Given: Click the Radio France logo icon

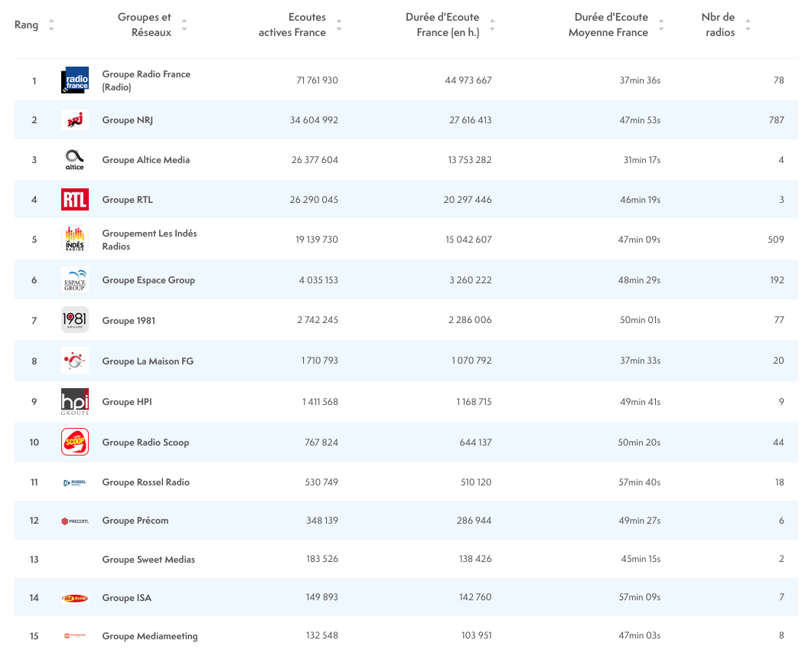Looking at the screenshot, I should (75, 80).
